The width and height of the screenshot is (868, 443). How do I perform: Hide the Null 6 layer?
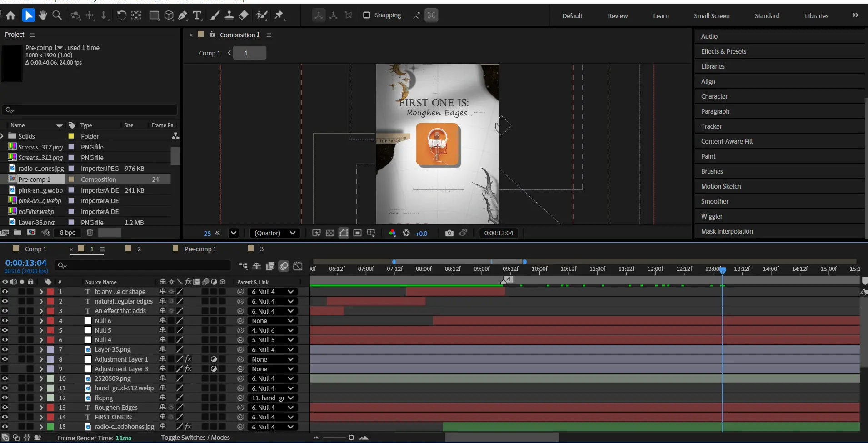pyautogui.click(x=5, y=321)
